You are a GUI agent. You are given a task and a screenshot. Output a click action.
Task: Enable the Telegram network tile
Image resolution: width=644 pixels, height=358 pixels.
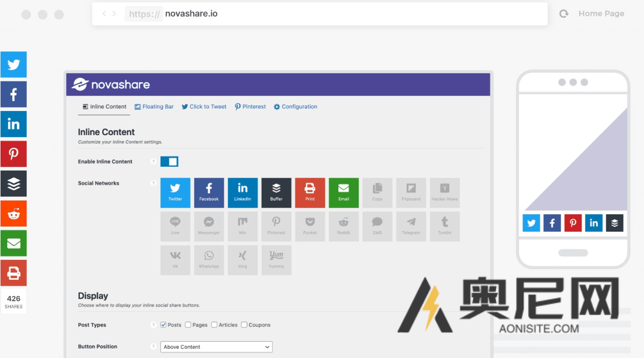(411, 227)
